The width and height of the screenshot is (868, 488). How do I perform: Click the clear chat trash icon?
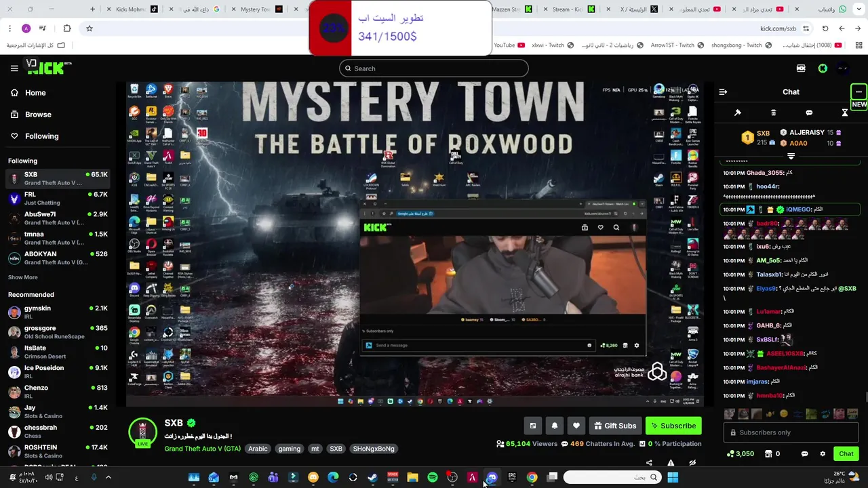click(773, 113)
